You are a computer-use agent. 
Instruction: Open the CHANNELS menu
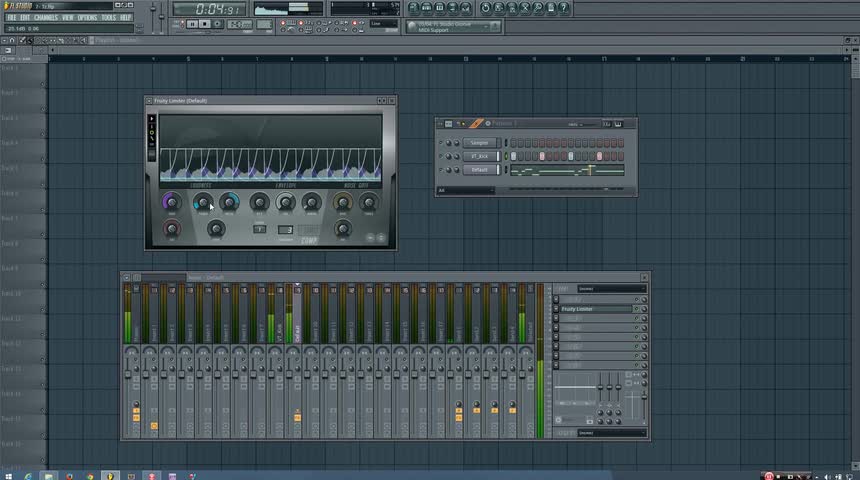pos(45,17)
